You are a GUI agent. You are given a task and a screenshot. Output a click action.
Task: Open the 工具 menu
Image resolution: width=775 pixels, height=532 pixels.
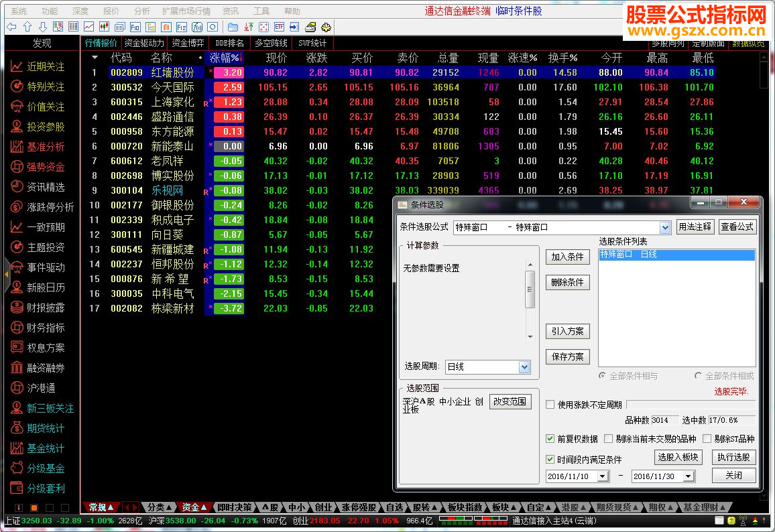point(261,11)
